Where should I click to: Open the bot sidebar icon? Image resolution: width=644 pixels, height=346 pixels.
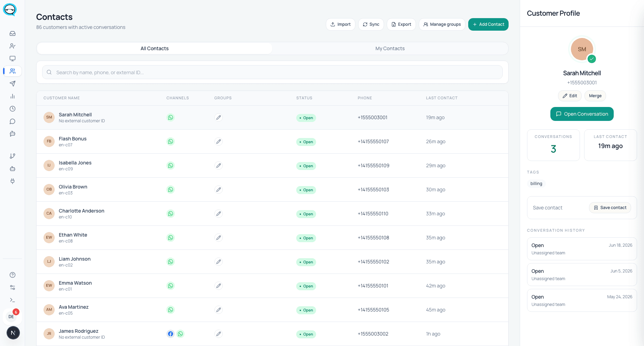(x=13, y=169)
